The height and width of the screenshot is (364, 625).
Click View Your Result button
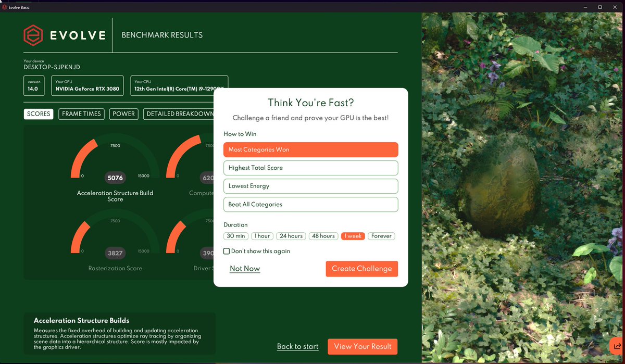coord(363,346)
